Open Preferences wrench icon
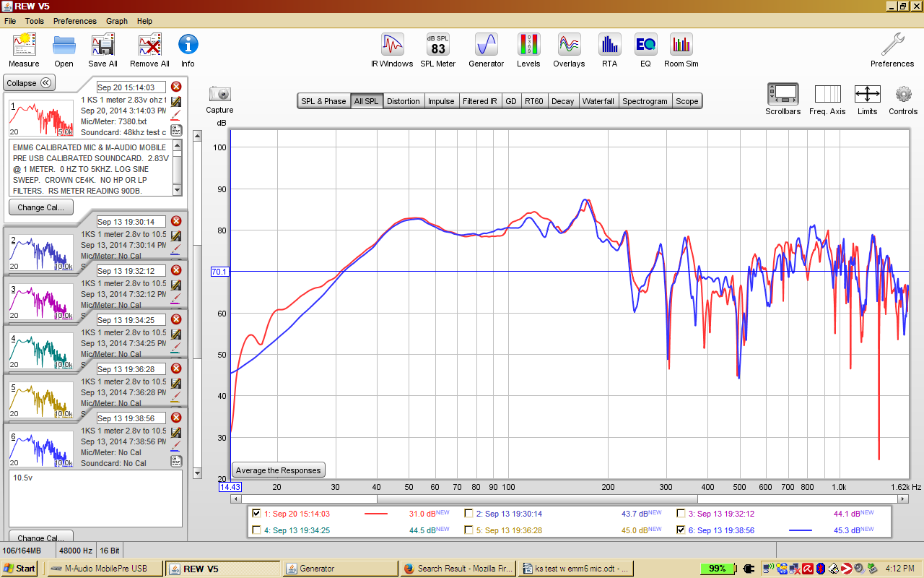This screenshot has height=578, width=924. (892, 45)
